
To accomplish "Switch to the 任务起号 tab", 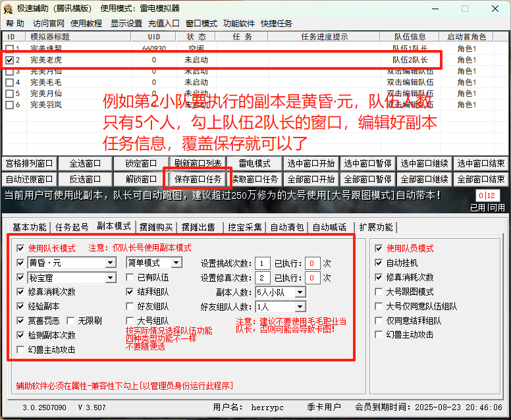I will click(72, 227).
